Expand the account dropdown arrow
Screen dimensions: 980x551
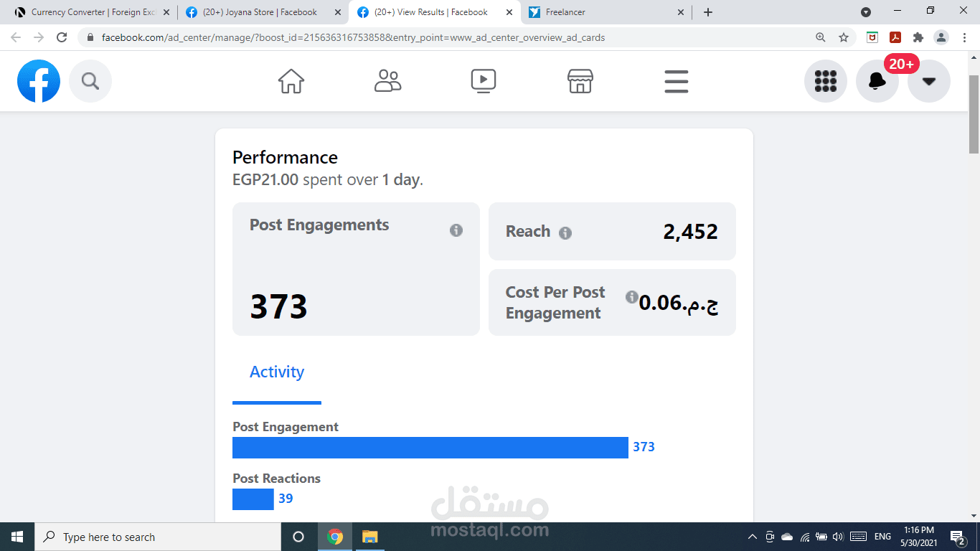[x=929, y=81]
